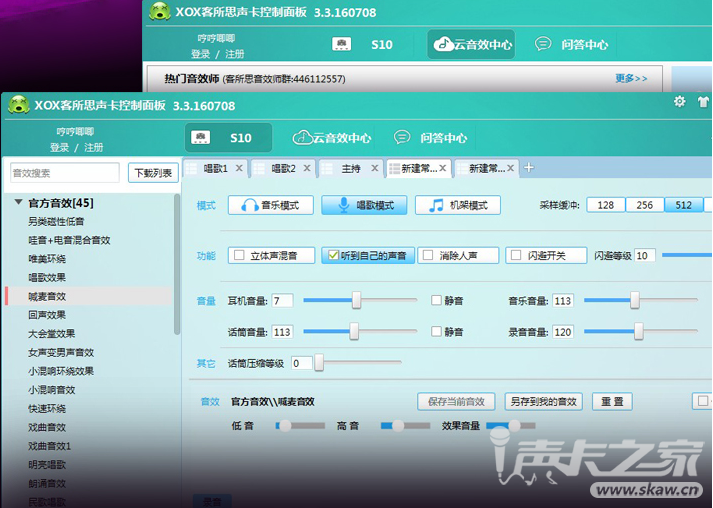This screenshot has width=713, height=508.
Task: Click cloud music icon in back window
Action: 443,44
